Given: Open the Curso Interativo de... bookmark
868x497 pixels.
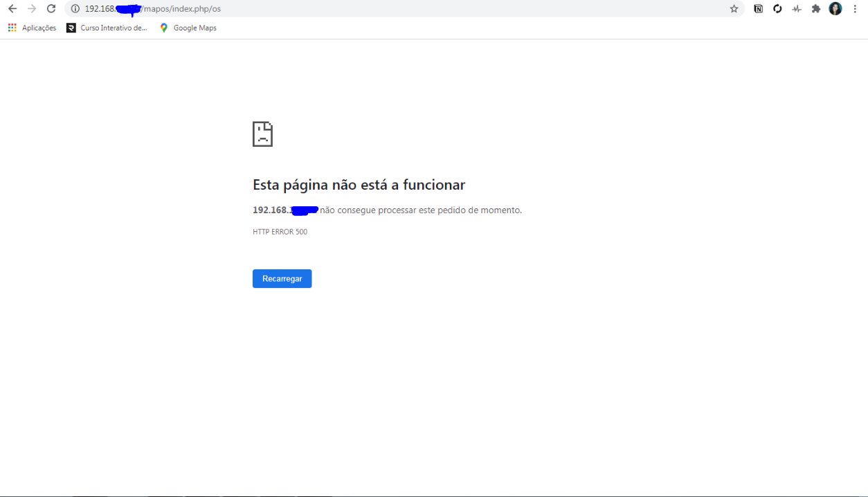Looking at the screenshot, I should pos(107,28).
